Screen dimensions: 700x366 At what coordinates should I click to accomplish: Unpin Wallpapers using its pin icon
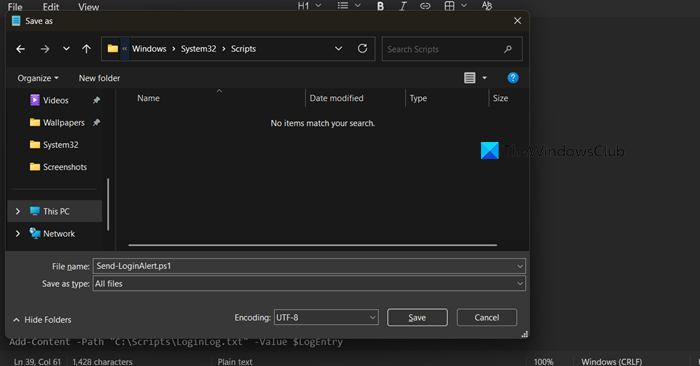click(96, 122)
